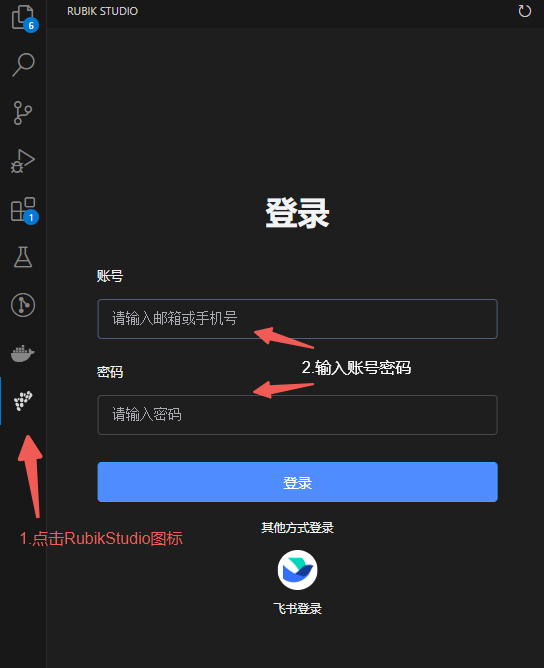This screenshot has height=668, width=544.
Task: Click the Feishu logo login icon
Action: point(297,570)
